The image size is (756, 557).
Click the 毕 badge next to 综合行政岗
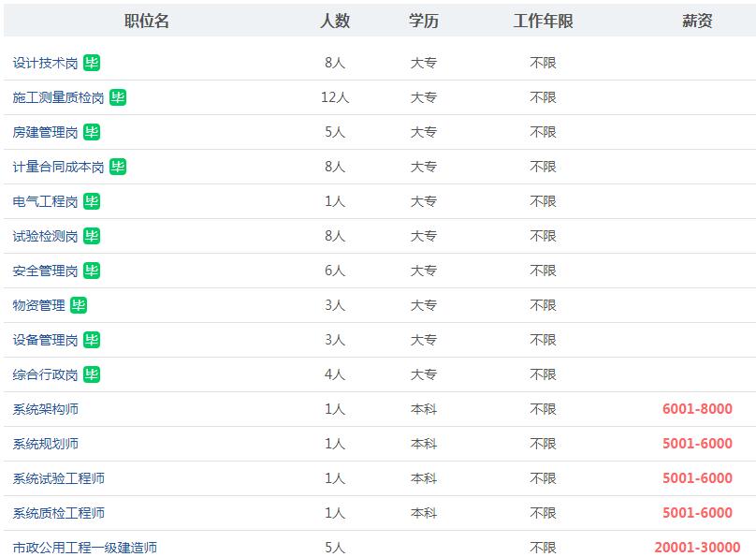[91, 376]
